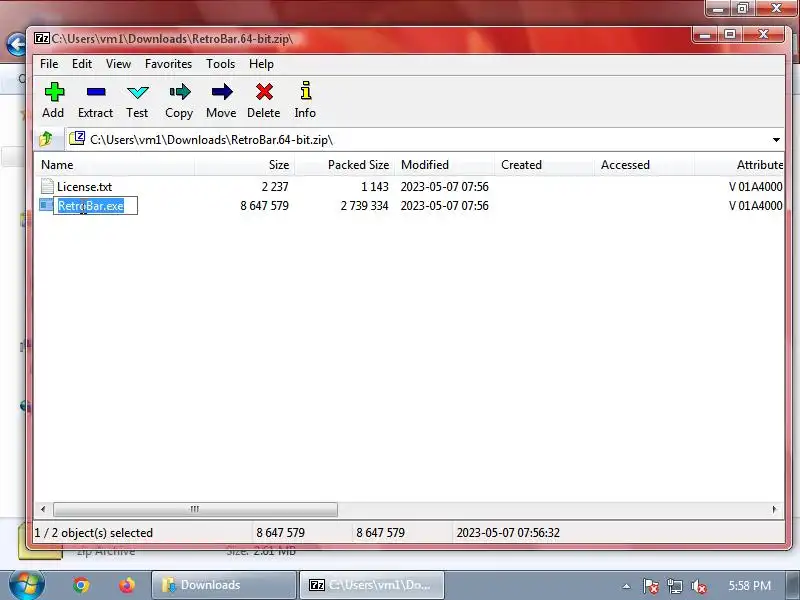The image size is (800, 600).
Task: Sort by the Modified column header
Action: (444, 165)
